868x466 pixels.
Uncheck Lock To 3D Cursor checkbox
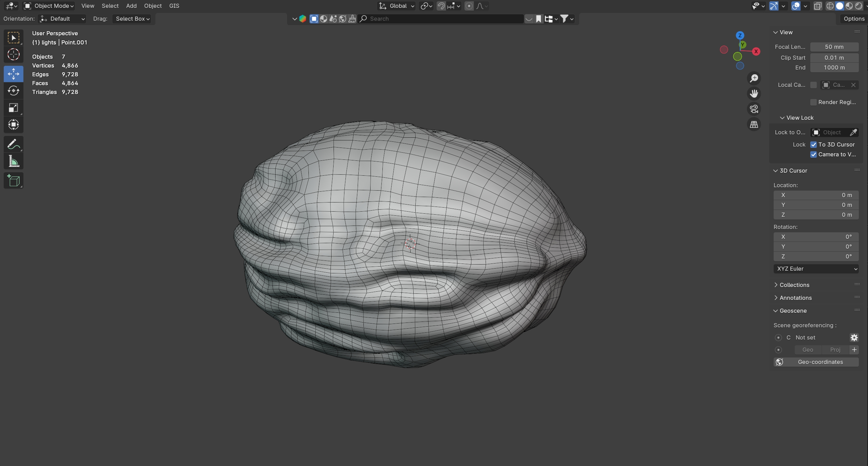pyautogui.click(x=813, y=144)
